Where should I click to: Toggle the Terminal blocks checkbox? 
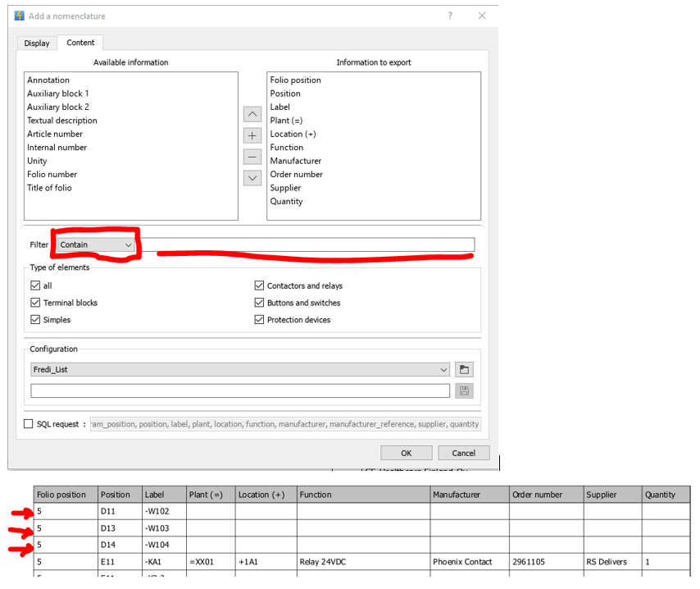(35, 303)
